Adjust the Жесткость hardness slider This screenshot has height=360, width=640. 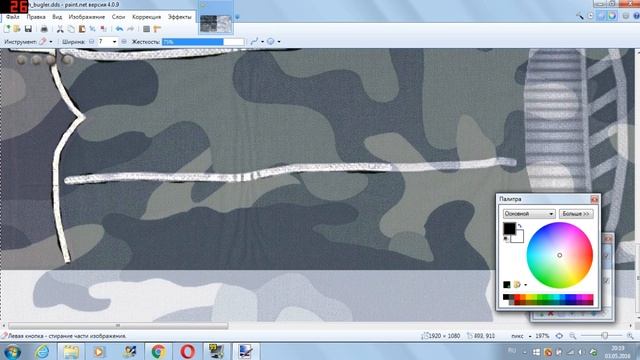(x=203, y=42)
